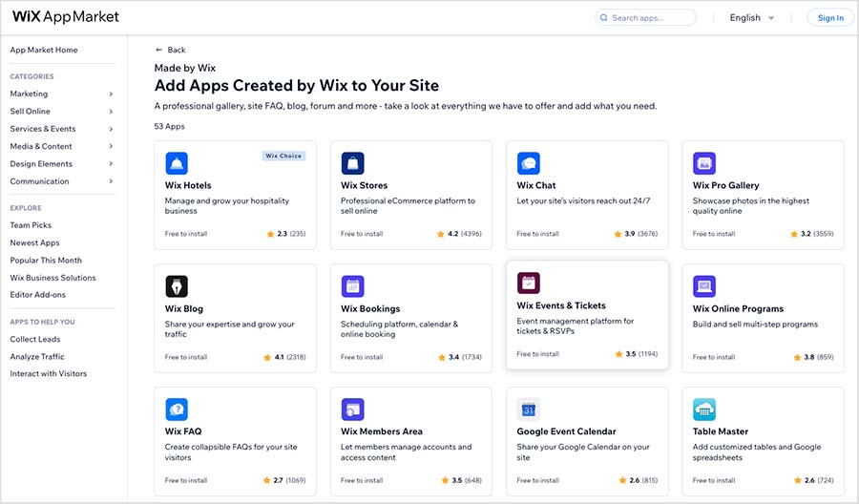The height and width of the screenshot is (504, 859).
Task: Expand the Services & Events chevron
Action: pyautogui.click(x=111, y=129)
